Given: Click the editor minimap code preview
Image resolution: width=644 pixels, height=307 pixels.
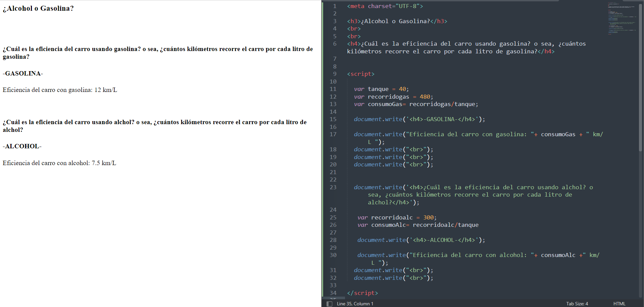Looking at the screenshot, I should click(621, 18).
